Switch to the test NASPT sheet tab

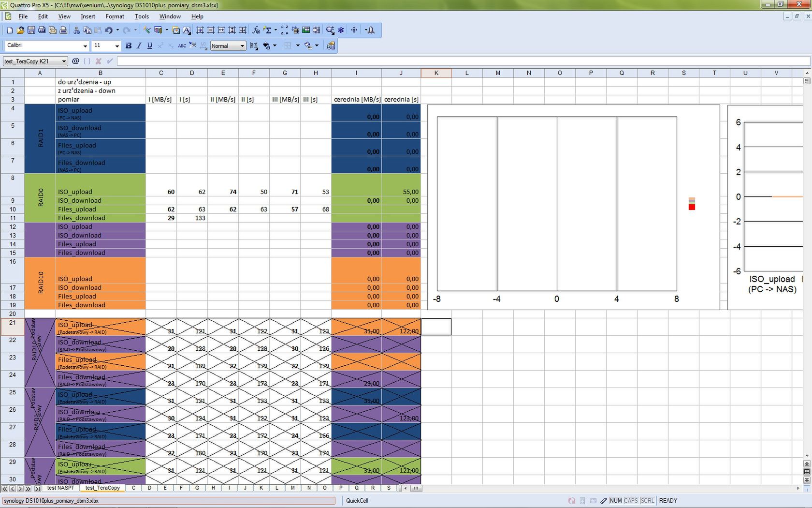[60, 488]
